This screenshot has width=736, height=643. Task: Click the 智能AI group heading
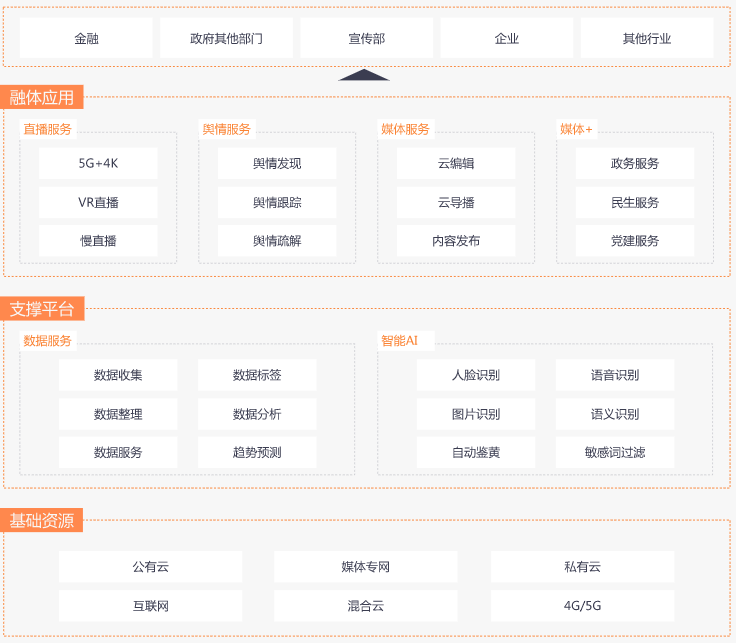[x=399, y=341]
